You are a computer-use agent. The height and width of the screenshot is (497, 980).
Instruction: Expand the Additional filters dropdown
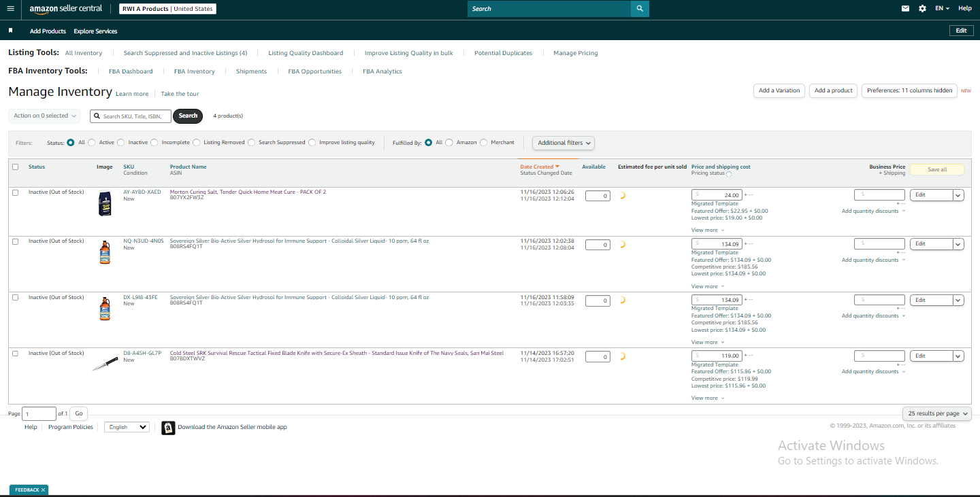pyautogui.click(x=563, y=143)
